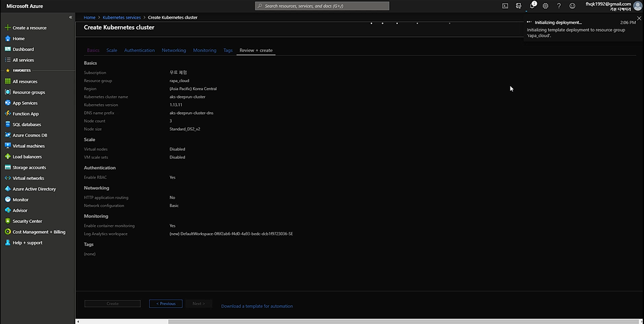Focus the Search resources input field
Image resolution: width=644 pixels, height=324 pixels.
tap(322, 6)
